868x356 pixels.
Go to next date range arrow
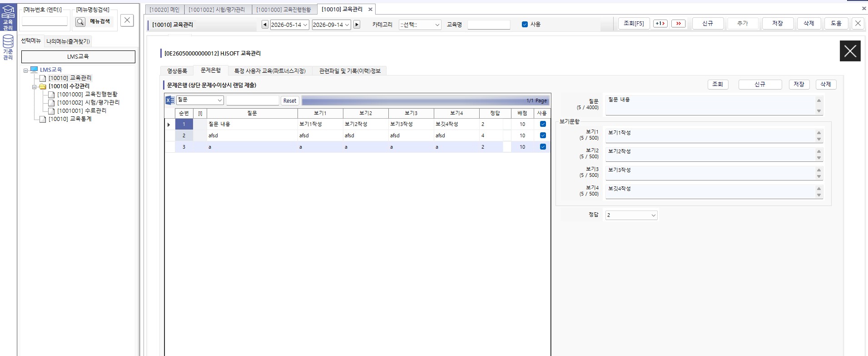357,25
